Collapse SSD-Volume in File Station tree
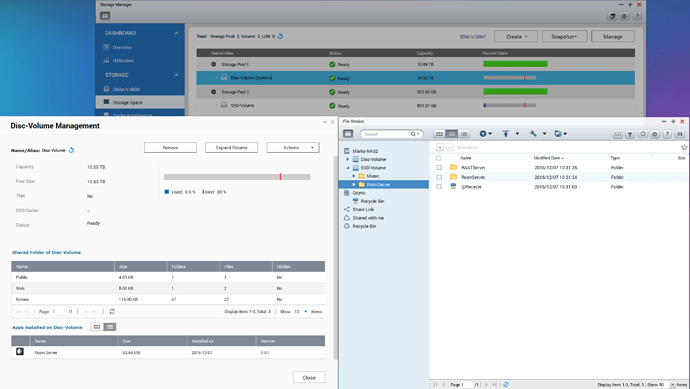690x389 pixels. tap(348, 168)
